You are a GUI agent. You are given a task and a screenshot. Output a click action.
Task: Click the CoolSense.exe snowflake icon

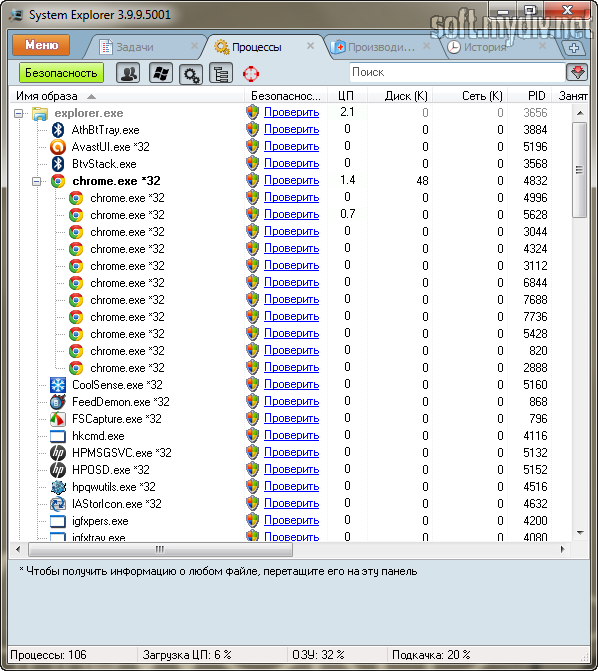[x=58, y=385]
